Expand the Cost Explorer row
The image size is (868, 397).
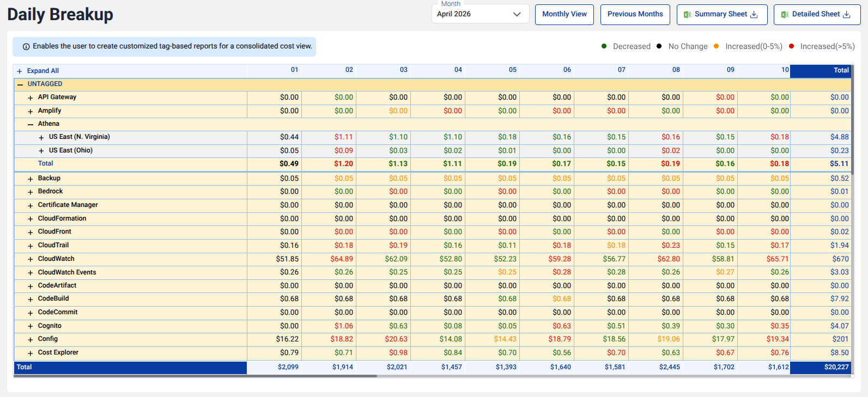[x=31, y=353]
